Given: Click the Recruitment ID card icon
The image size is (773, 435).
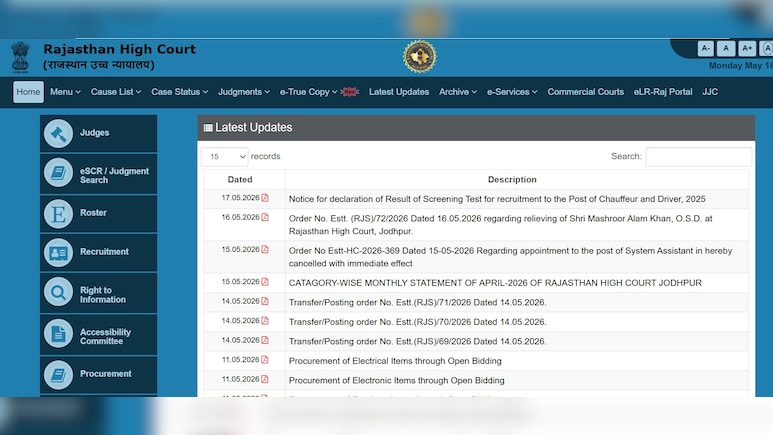Looking at the screenshot, I should click(58, 253).
